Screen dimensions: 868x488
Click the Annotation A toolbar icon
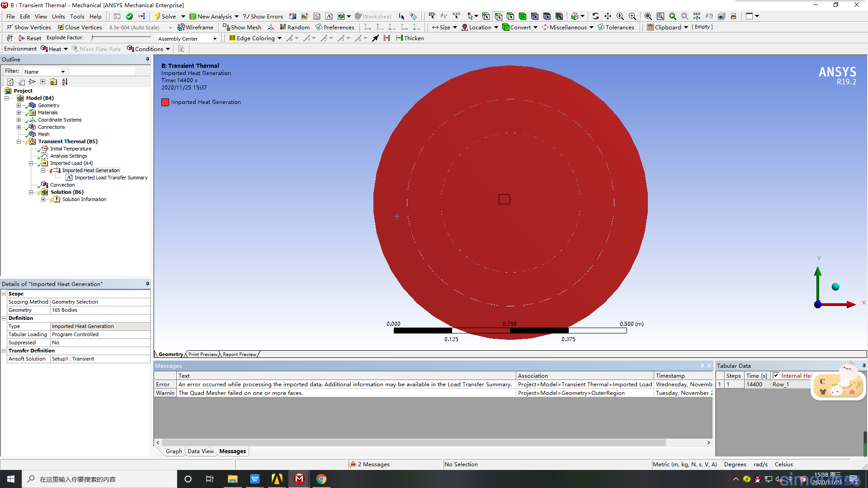tap(329, 16)
